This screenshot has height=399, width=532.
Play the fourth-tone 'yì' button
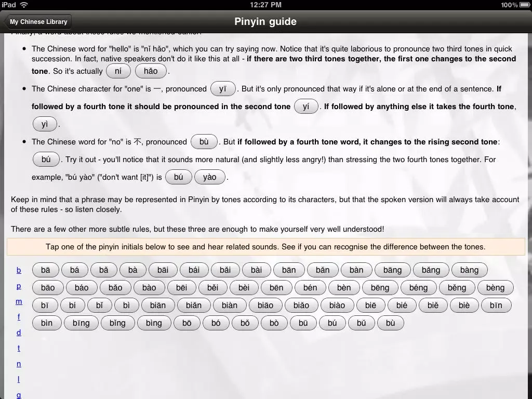pyautogui.click(x=45, y=124)
